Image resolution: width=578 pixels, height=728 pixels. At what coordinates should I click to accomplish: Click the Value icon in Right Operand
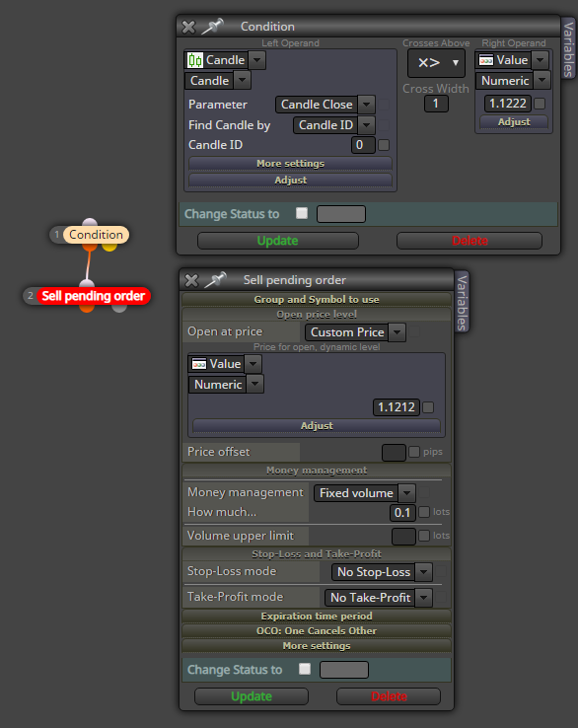pyautogui.click(x=486, y=60)
